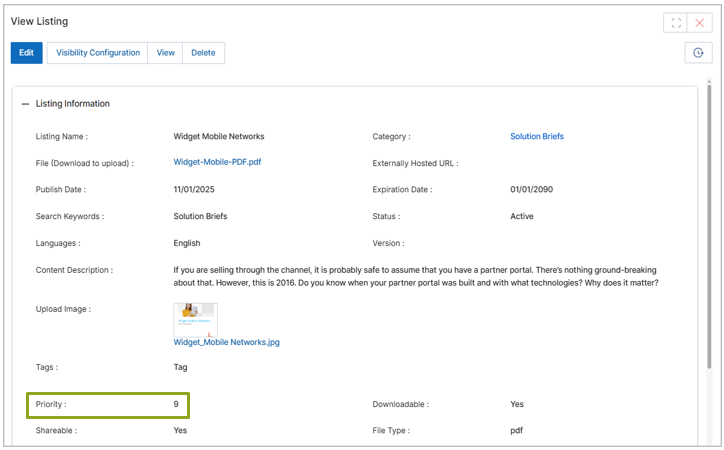Click the uploaded image thumbnail

pos(195,319)
